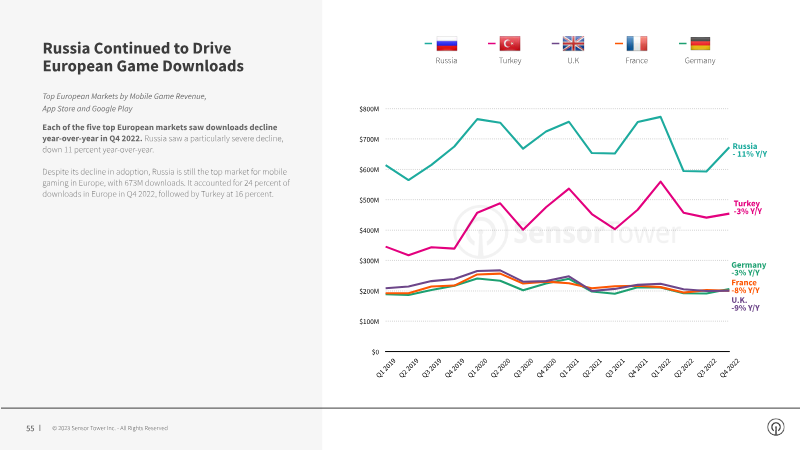This screenshot has height=450, width=800.
Task: Click the 'Q4 2021' x-axis label
Action: 638,368
